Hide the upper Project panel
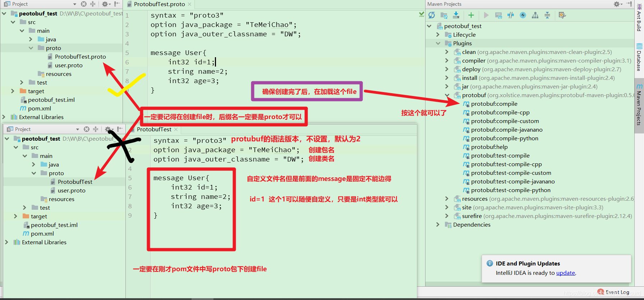Screen dimensions: 644x300 (x=117, y=4)
